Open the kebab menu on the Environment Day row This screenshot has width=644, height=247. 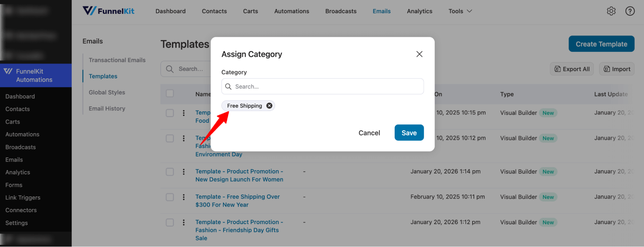184,138
